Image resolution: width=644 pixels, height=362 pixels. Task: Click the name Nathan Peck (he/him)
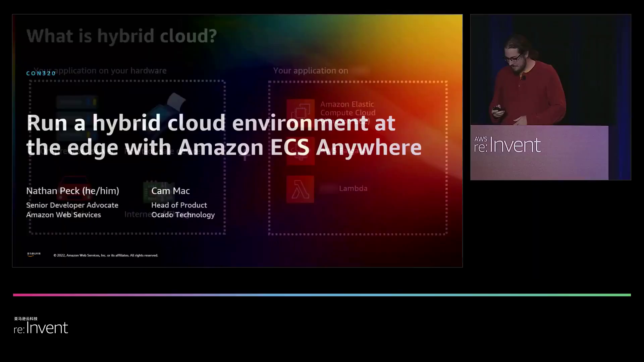click(x=73, y=191)
